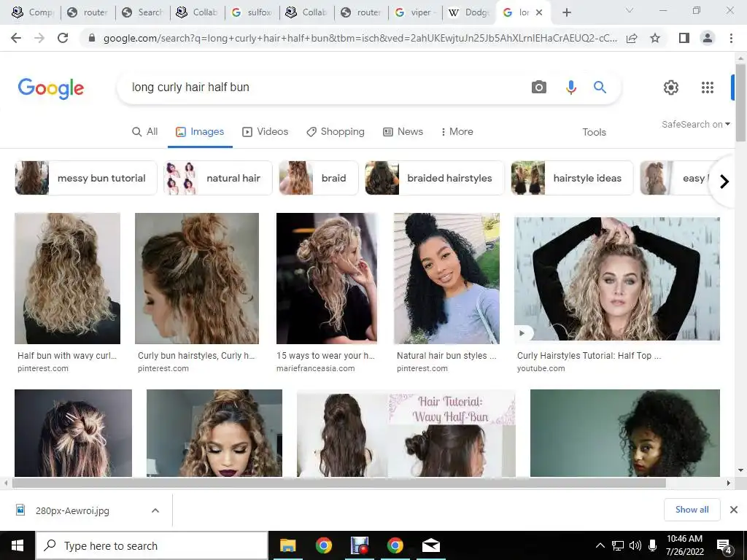This screenshot has width=747, height=560.
Task: Switch to the Wikipedia Dodge tab
Action: (469, 12)
